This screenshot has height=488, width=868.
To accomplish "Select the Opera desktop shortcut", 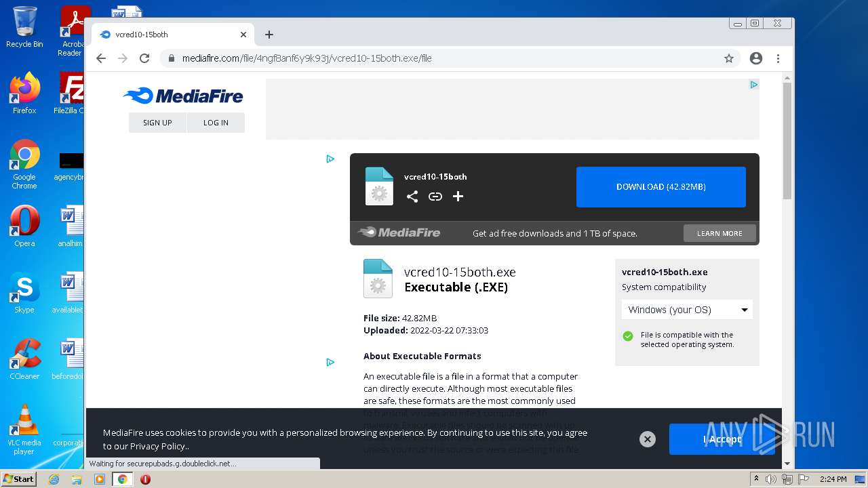I will click(24, 226).
